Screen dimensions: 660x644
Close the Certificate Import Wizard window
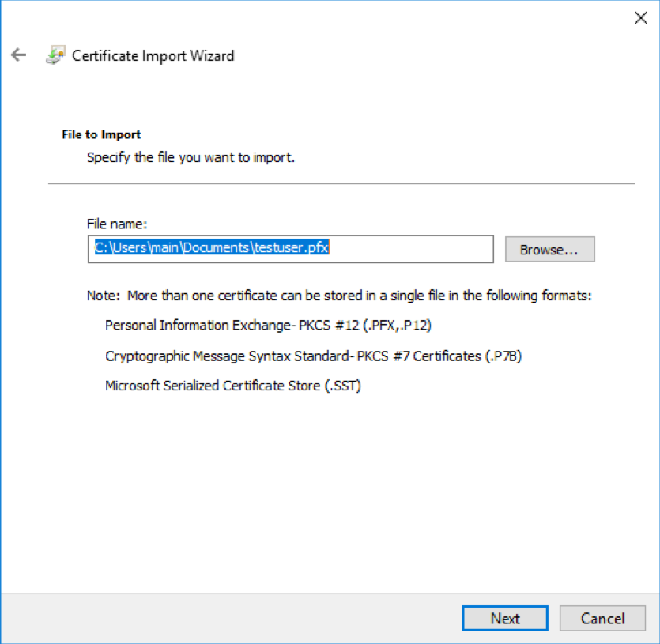(x=640, y=17)
